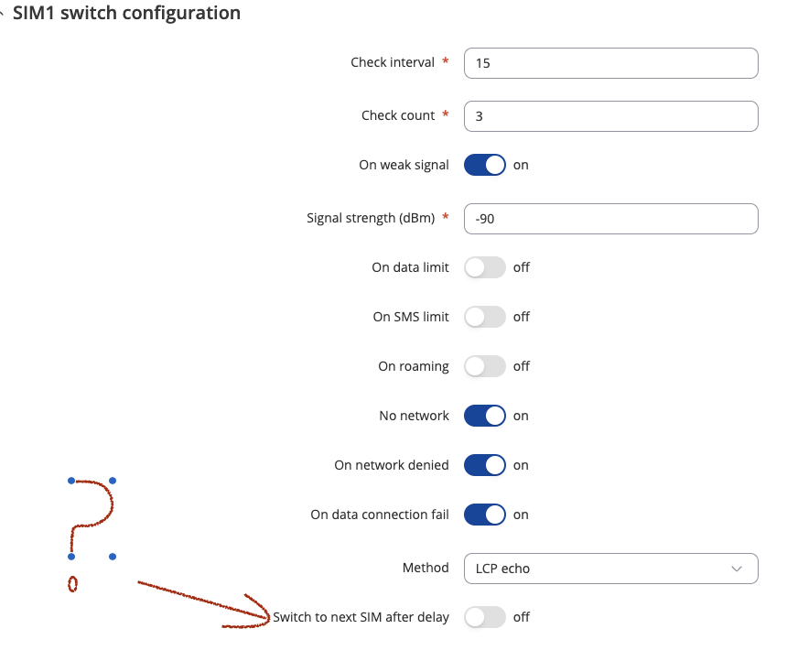Open the Method dropdown showing LCP echo

coord(610,569)
